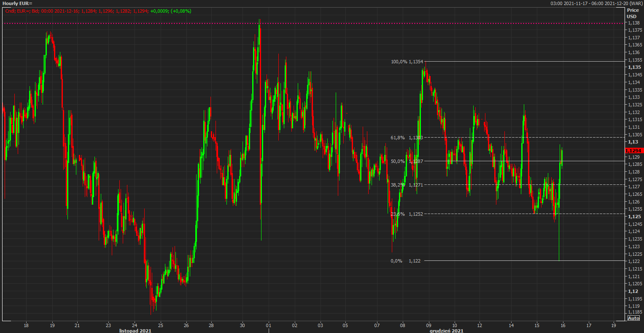The image size is (644, 333).
Task: Click the Auto scale button
Action: pos(633,318)
